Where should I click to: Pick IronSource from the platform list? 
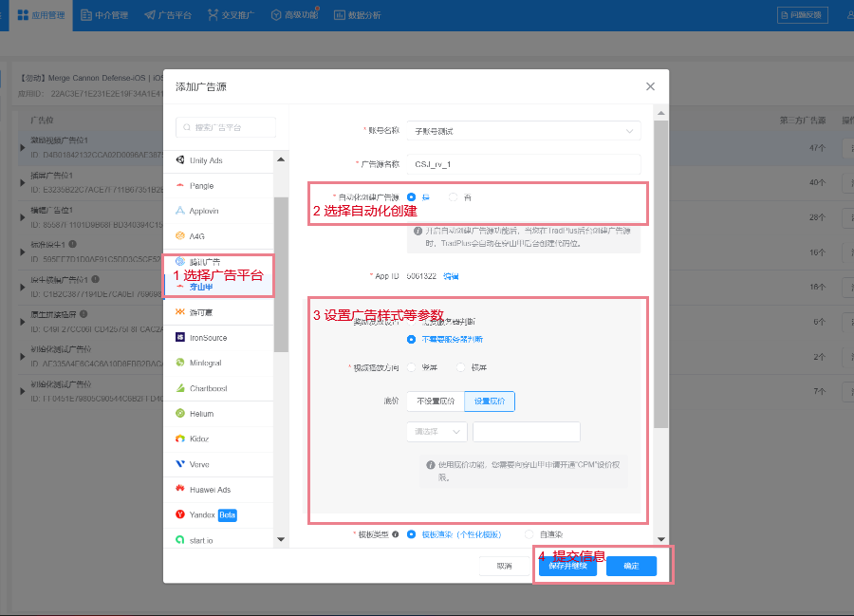[x=208, y=338]
